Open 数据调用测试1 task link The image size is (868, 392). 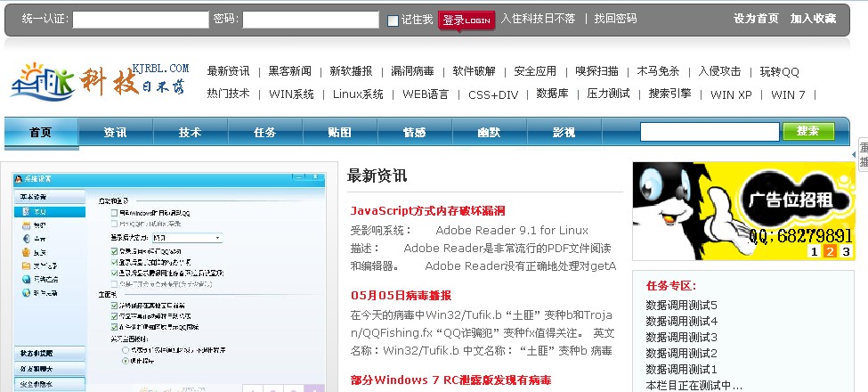(x=681, y=370)
